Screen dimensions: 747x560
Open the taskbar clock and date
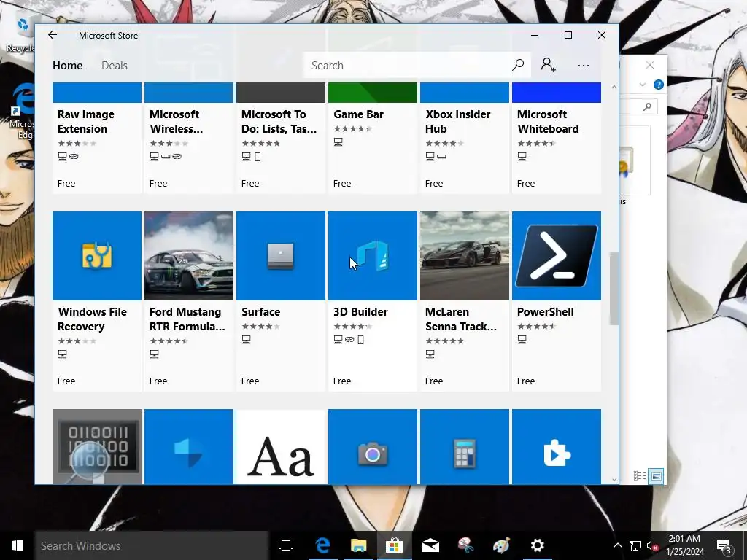[x=684, y=545]
